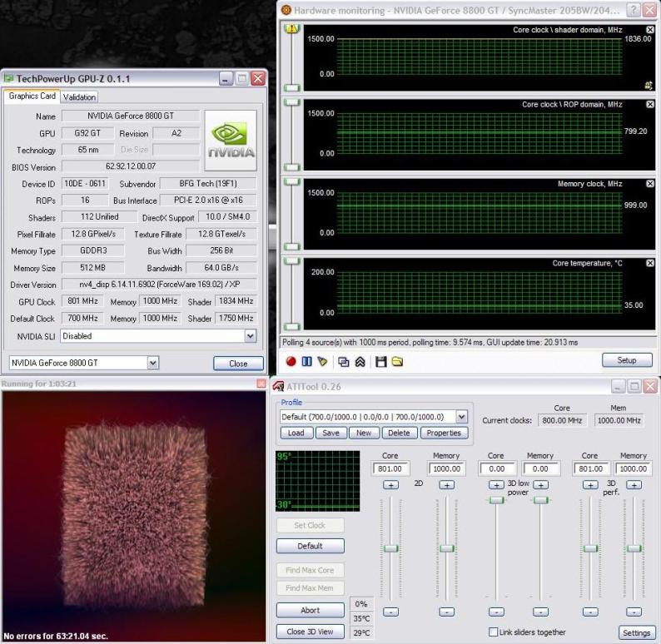Open ATITool Settings
Image resolution: width=661 pixels, height=644 pixels.
[x=637, y=632]
